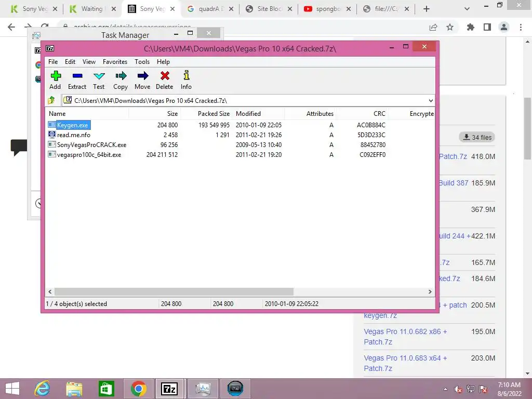Sort by Size column header
This screenshot has width=532, height=399.
coord(154,114)
